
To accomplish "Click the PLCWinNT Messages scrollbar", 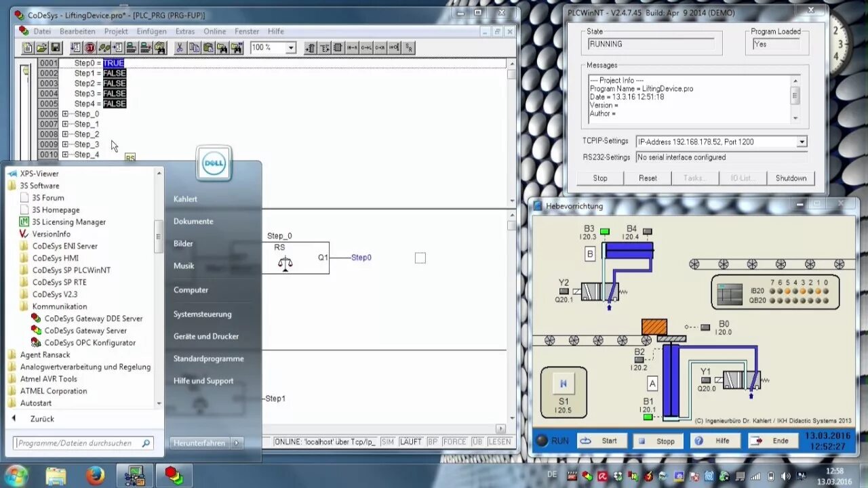I will (x=795, y=98).
